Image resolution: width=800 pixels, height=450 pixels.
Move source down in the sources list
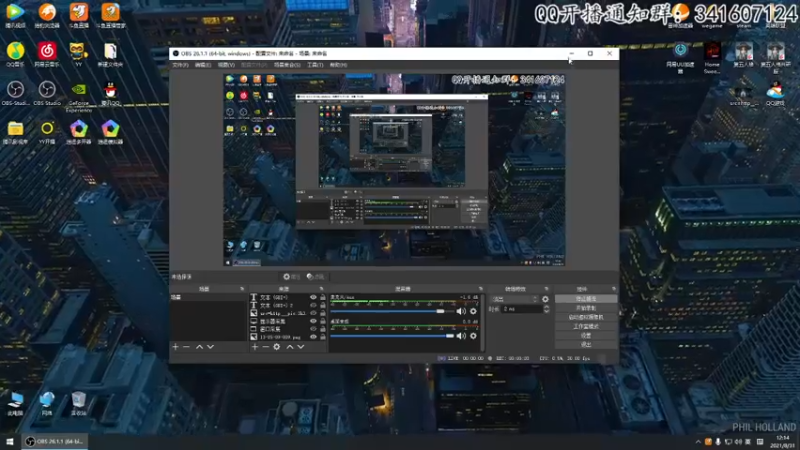coord(301,347)
